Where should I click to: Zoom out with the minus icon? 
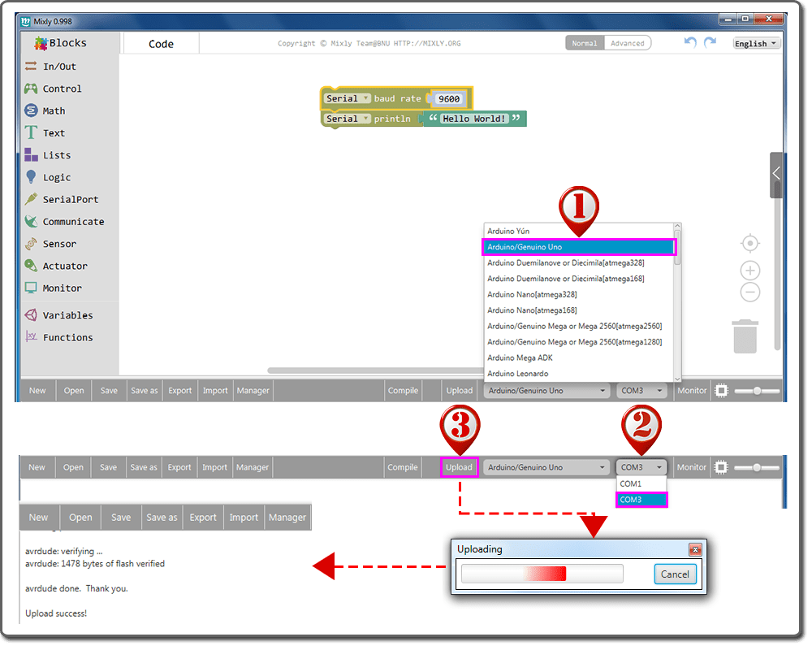pyautogui.click(x=749, y=292)
